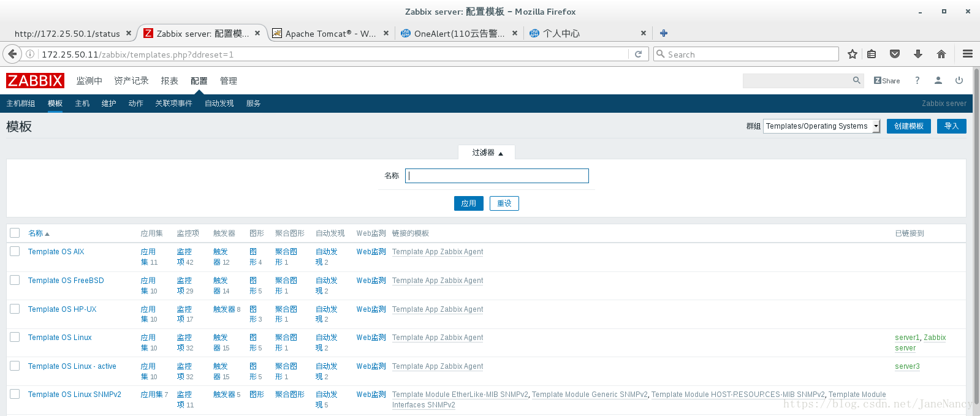Image resolution: width=980 pixels, height=416 pixels.
Task: Check the Template OS Linux checkbox
Action: 15,337
